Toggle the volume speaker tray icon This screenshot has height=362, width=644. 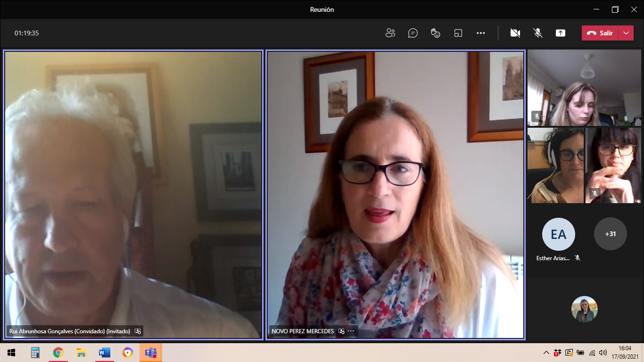(603, 353)
